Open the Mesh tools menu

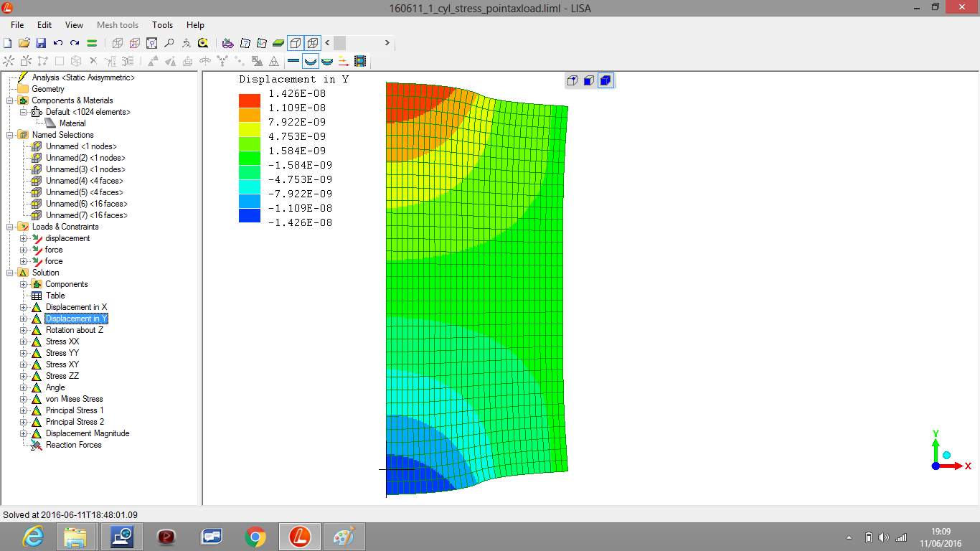118,25
